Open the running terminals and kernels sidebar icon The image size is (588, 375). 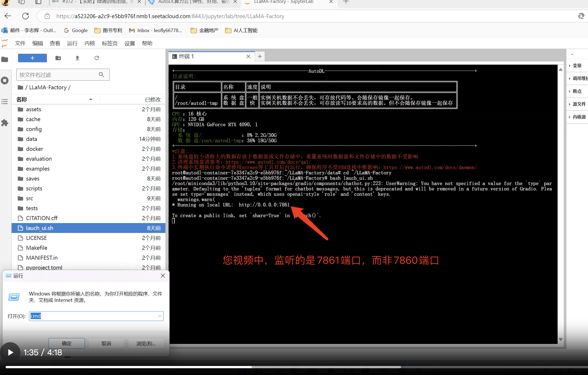5,80
